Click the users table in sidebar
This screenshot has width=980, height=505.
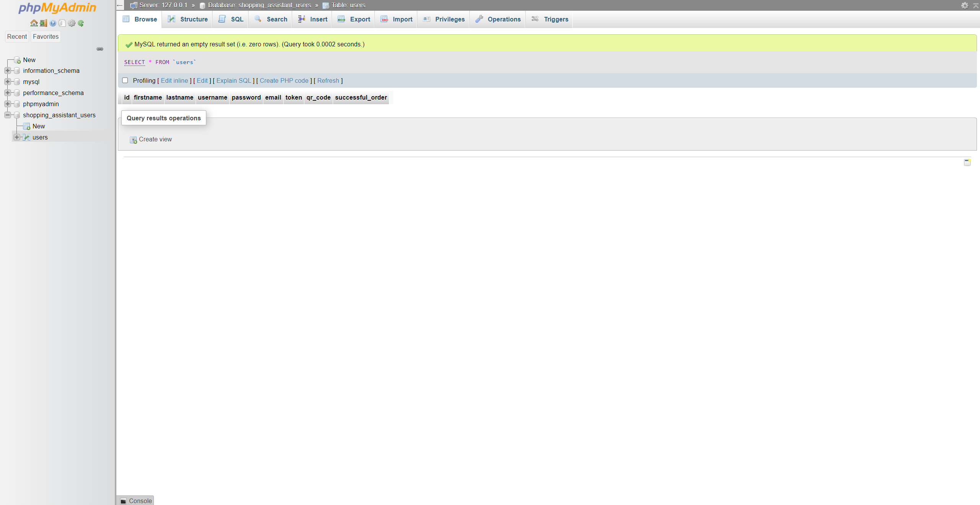[40, 137]
